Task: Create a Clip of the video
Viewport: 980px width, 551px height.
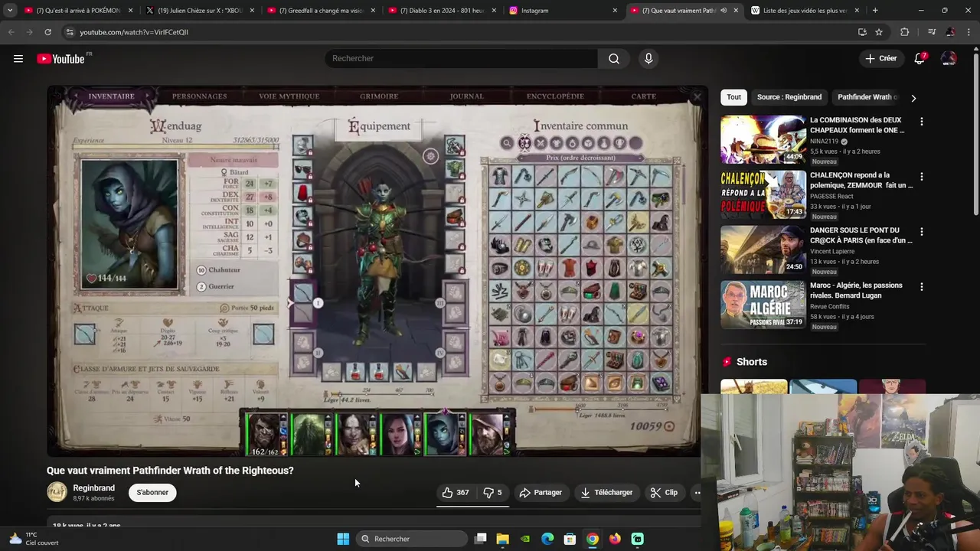Action: [664, 493]
